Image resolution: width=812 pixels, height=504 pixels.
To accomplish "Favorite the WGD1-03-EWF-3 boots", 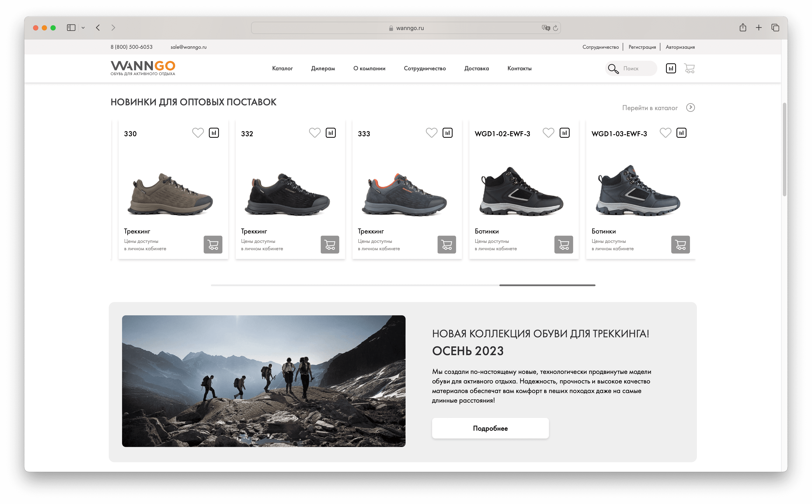I will (665, 133).
